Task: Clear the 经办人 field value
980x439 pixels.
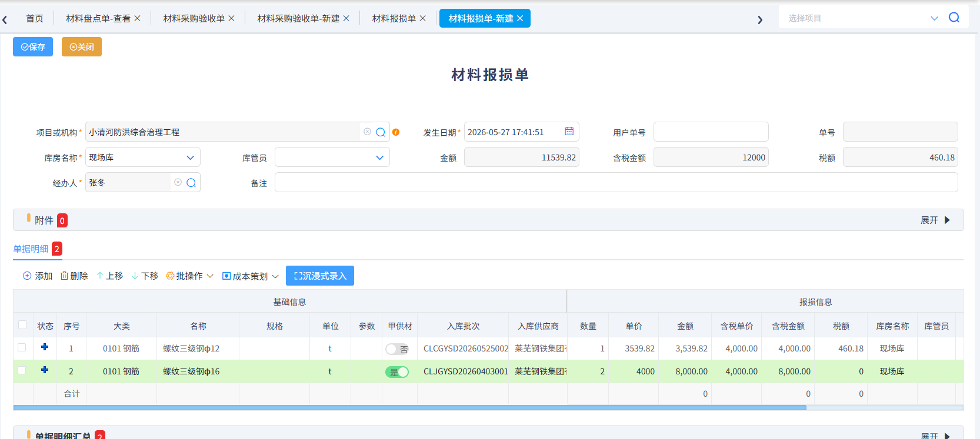Action: 178,182
